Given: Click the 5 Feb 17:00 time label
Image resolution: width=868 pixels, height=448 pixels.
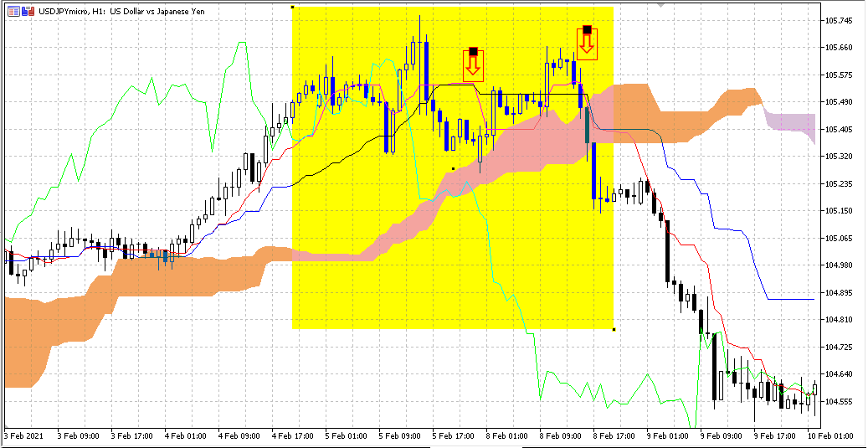Looking at the screenshot, I should coord(455,436).
